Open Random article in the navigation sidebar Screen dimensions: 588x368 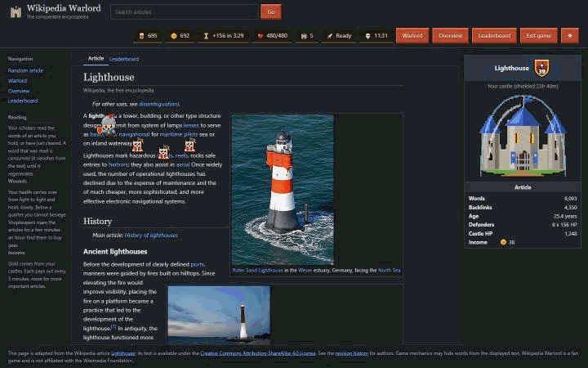[25, 70]
